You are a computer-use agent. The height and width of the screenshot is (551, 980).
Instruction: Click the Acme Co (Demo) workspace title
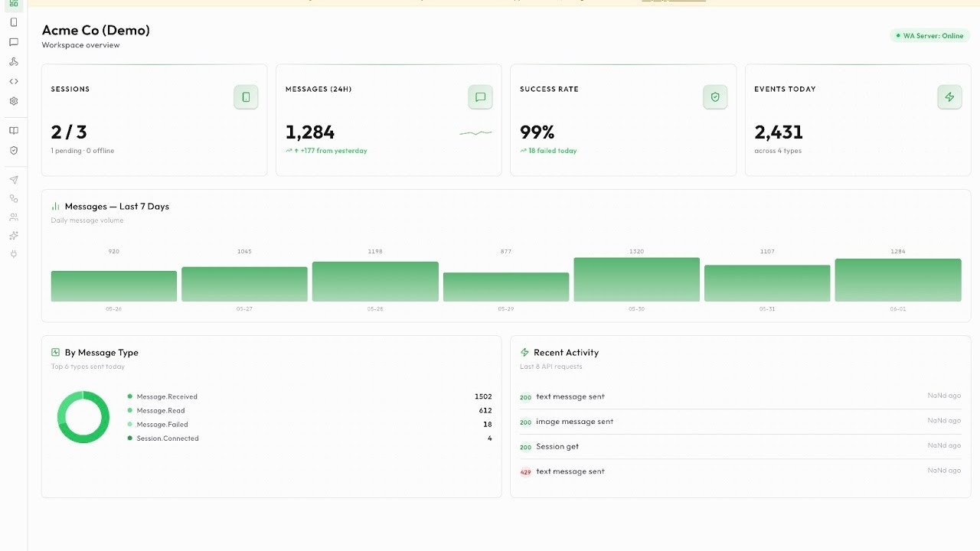click(96, 31)
